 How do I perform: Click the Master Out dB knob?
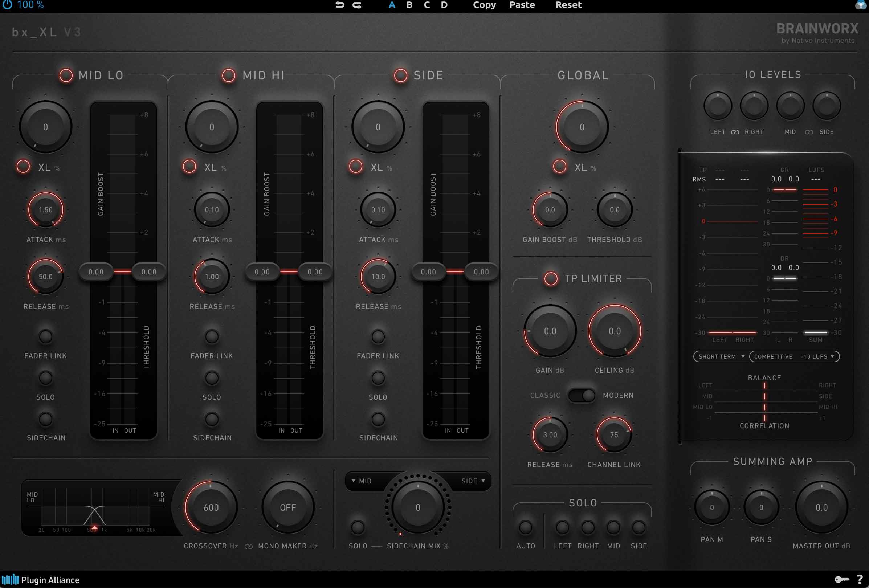pyautogui.click(x=821, y=507)
